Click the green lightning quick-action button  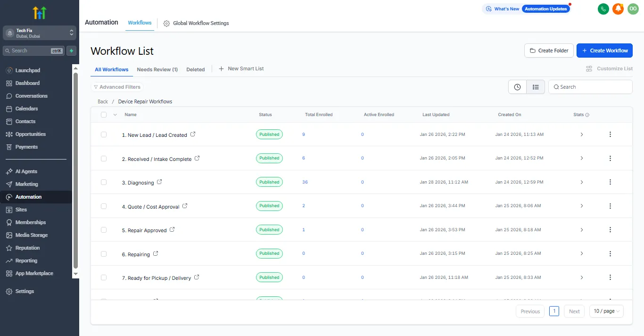click(x=71, y=50)
